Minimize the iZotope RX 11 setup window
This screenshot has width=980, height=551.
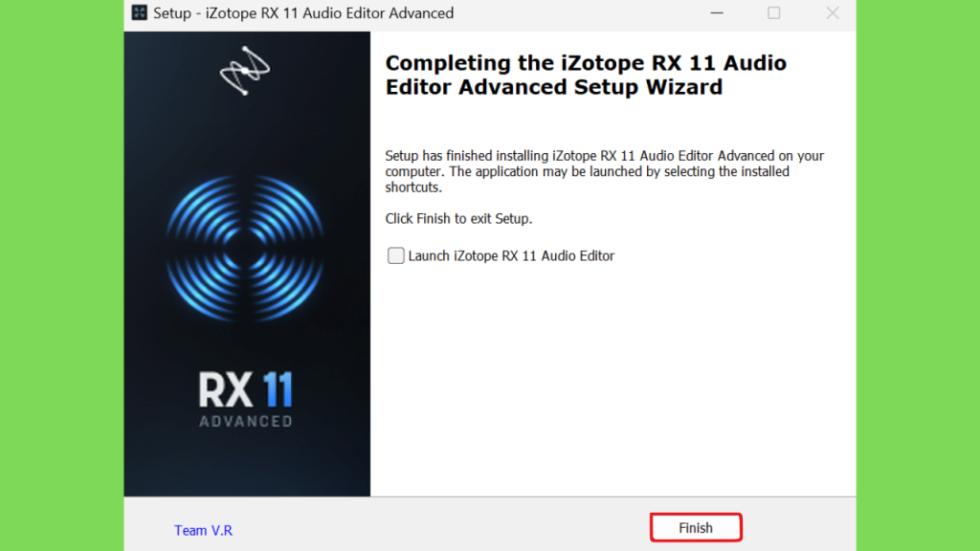click(x=717, y=12)
